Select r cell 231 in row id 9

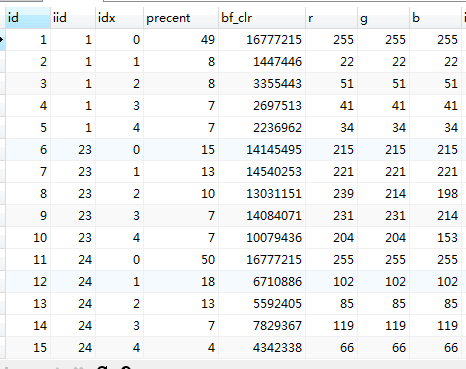click(x=331, y=216)
